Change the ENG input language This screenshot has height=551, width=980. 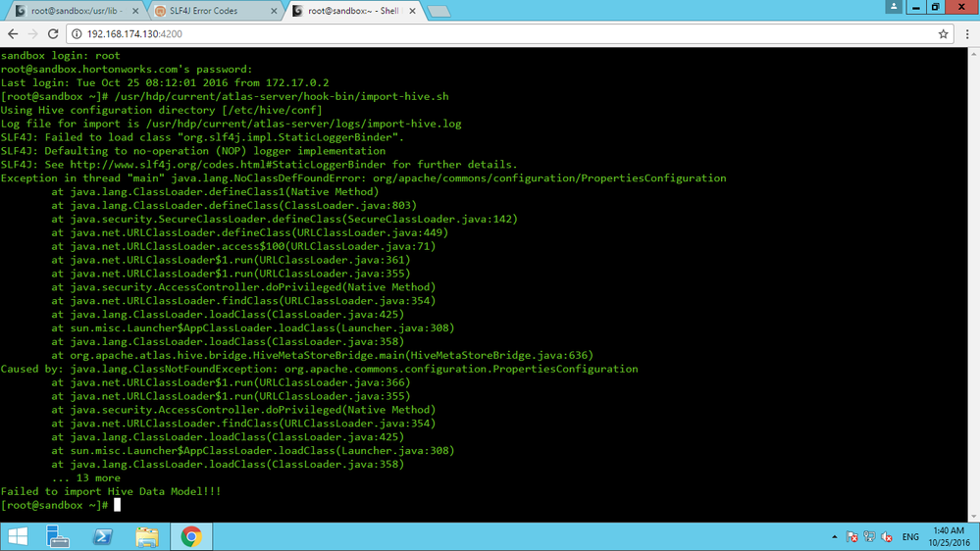(x=910, y=536)
